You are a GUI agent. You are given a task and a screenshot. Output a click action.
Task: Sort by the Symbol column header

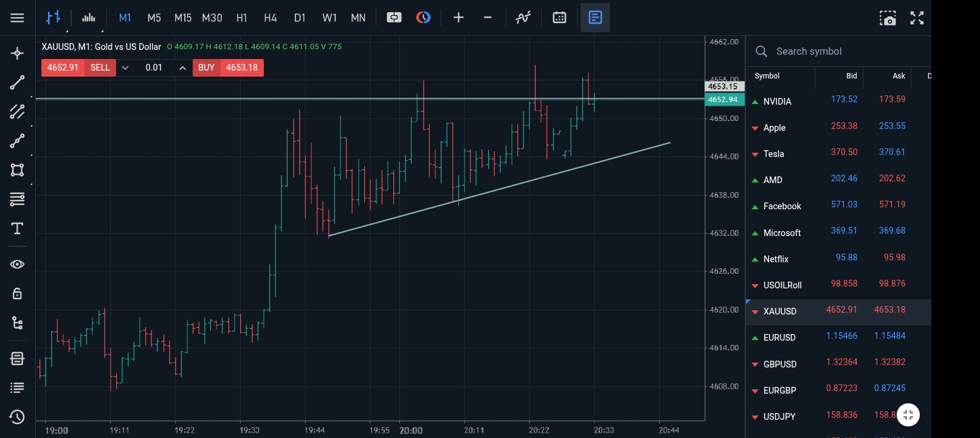[767, 76]
